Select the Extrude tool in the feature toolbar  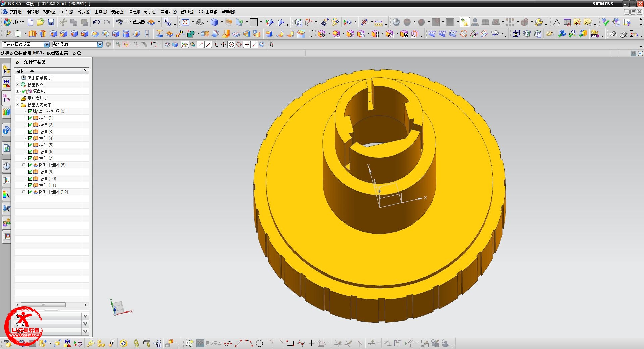[x=32, y=34]
